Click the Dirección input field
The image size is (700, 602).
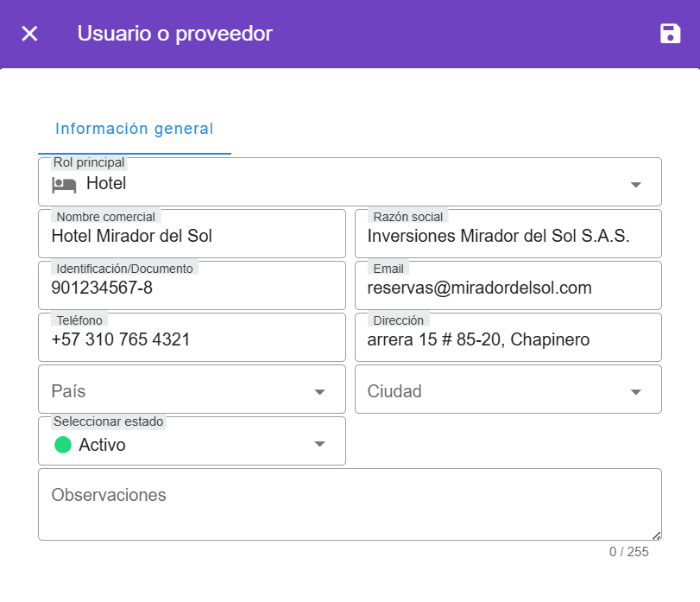point(508,339)
